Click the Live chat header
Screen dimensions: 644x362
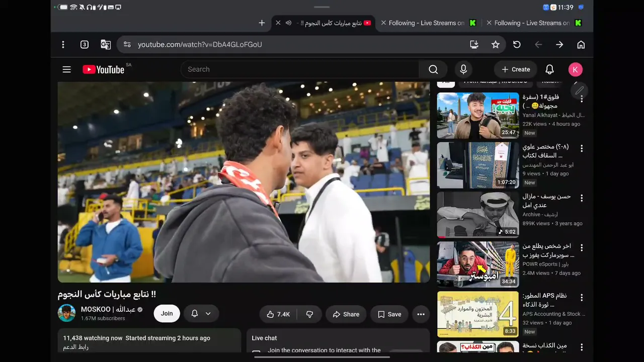pyautogui.click(x=264, y=338)
